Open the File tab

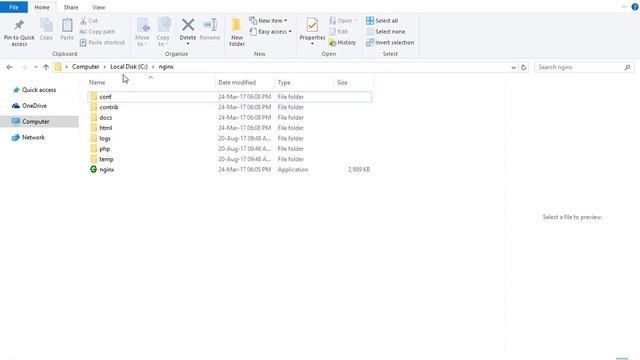(14, 7)
